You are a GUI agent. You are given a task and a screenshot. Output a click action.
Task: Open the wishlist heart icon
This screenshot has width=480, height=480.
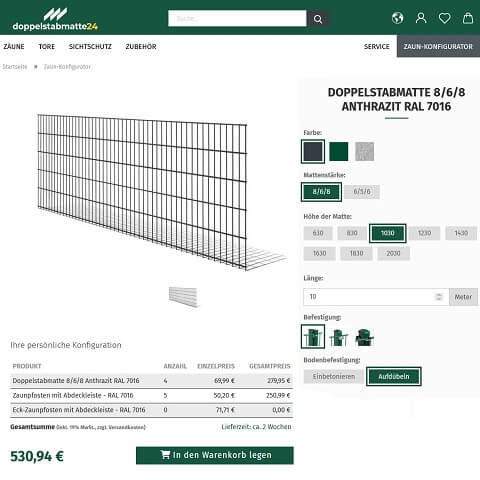pos(444,18)
